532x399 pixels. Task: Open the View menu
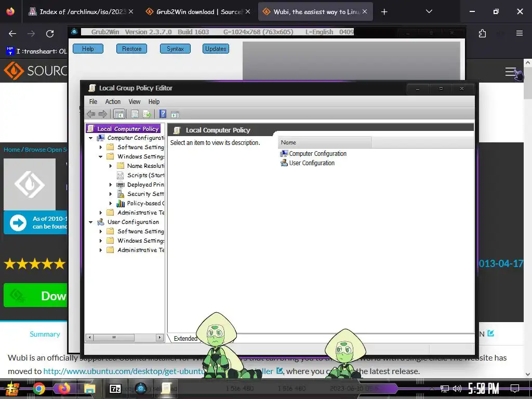pos(135,101)
